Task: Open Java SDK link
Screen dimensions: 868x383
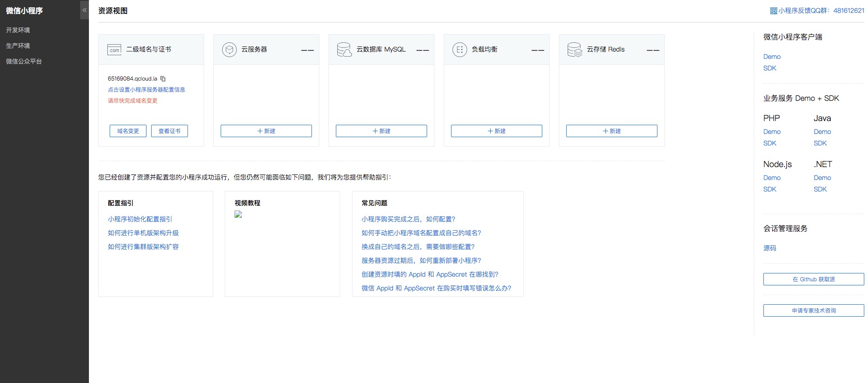Action: pos(820,143)
